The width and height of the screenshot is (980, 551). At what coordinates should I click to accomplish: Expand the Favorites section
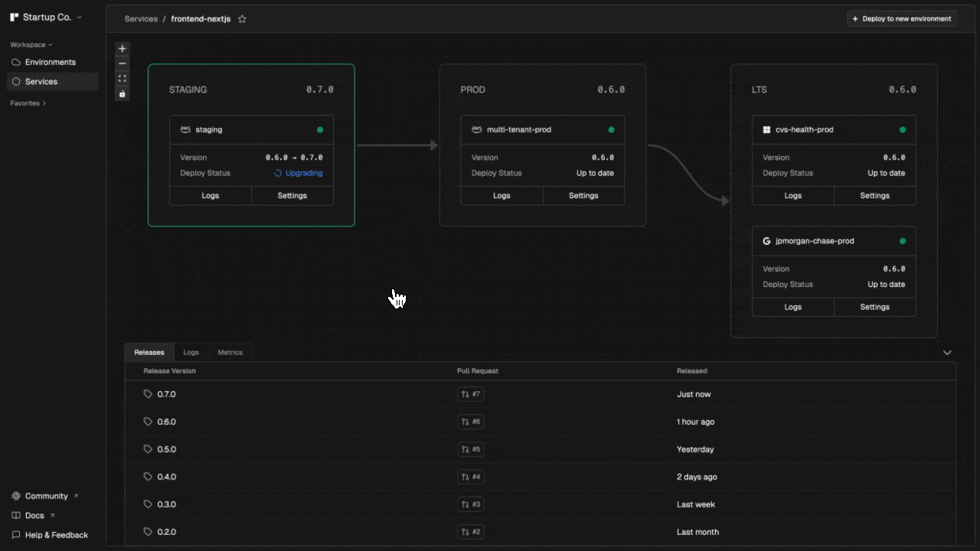tap(28, 103)
